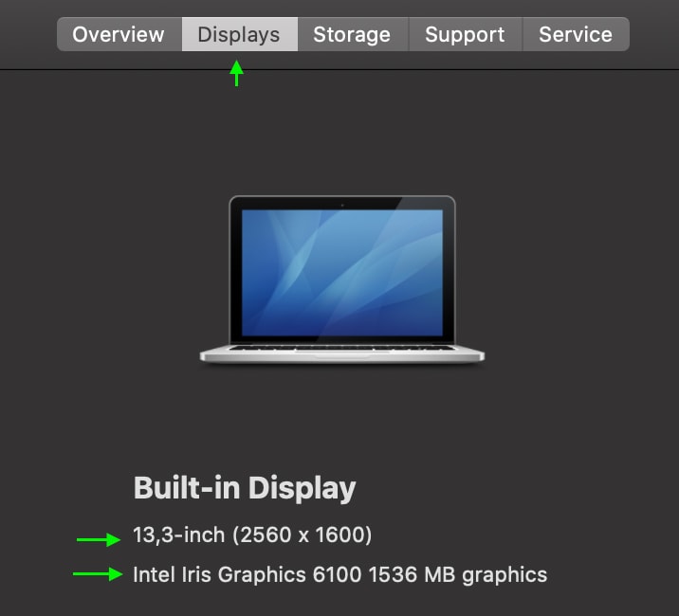
Task: Click the 13,3-inch screen size text
Action: (179, 534)
